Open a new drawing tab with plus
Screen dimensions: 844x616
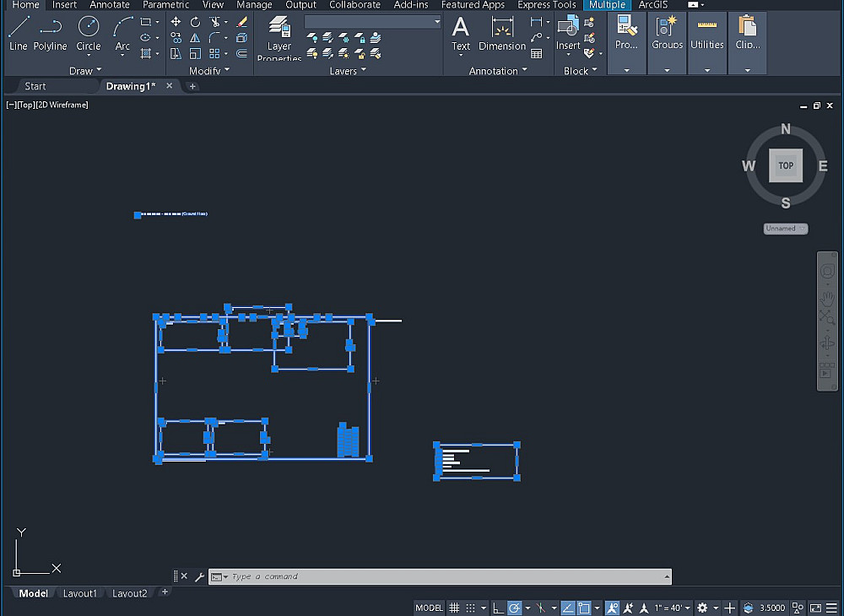click(x=192, y=86)
